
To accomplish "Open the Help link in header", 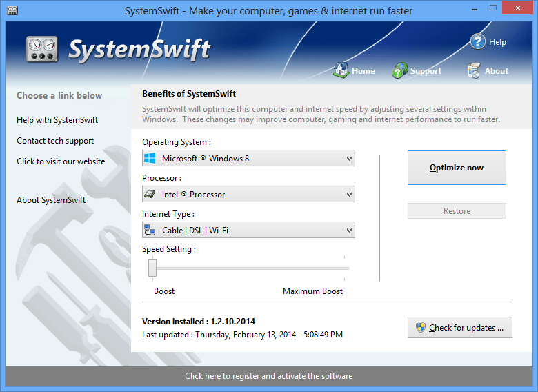I will click(x=497, y=42).
